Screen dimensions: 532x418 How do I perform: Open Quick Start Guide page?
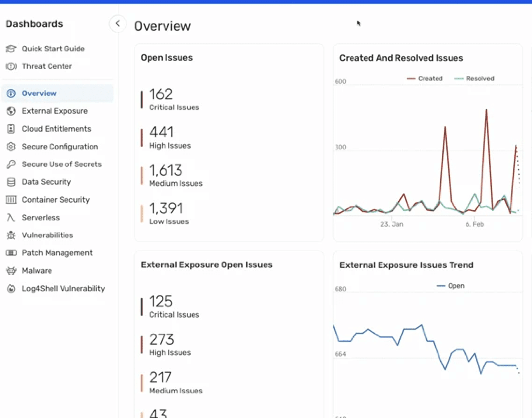[x=53, y=49]
